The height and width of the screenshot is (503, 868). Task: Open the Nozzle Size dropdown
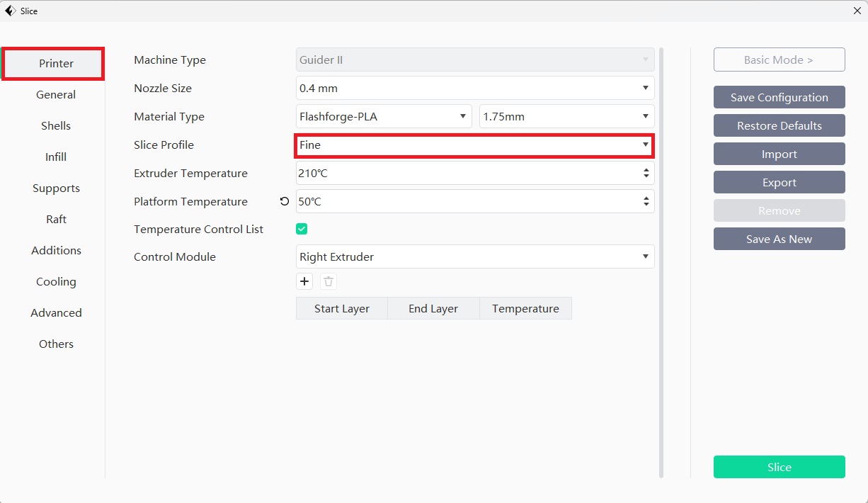click(x=474, y=88)
